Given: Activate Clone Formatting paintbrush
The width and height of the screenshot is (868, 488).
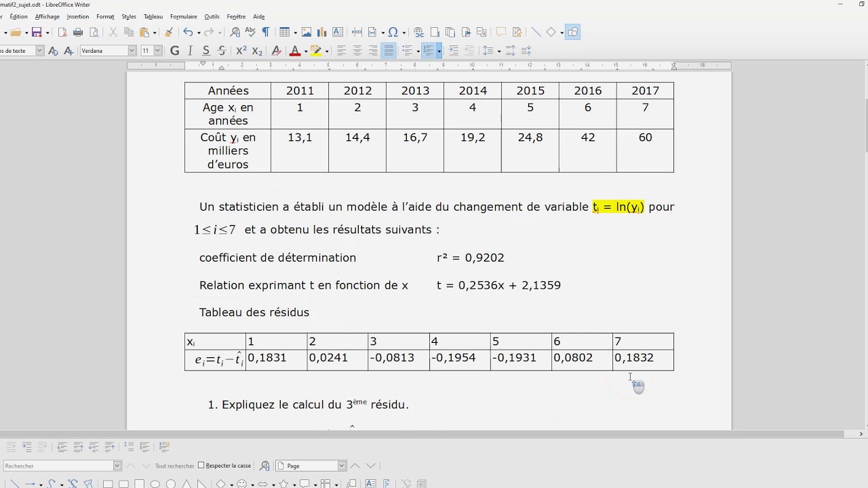Looking at the screenshot, I should tap(168, 32).
